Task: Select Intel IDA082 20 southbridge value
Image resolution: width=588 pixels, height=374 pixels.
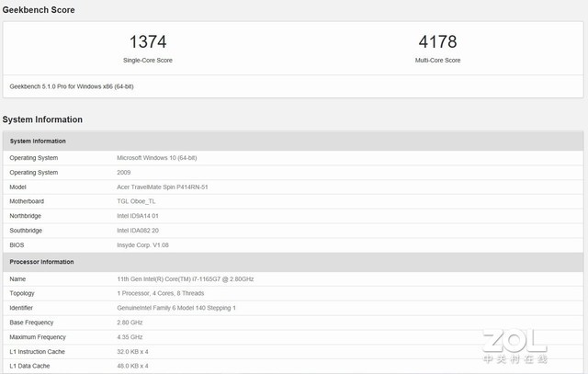Action: pyautogui.click(x=138, y=231)
